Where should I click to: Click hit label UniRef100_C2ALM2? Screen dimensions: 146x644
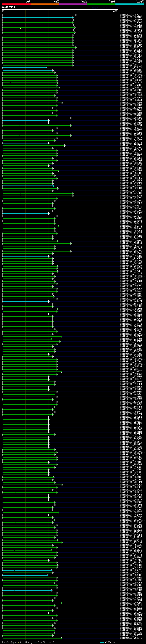(x=131, y=113)
